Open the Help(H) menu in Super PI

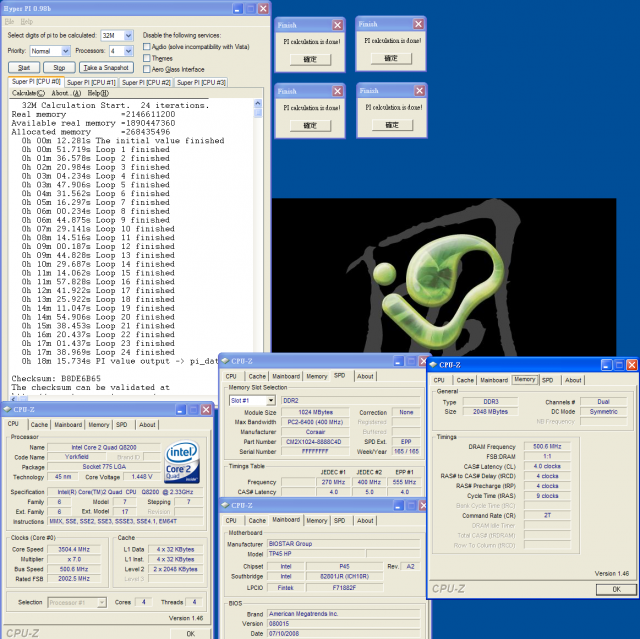(98, 93)
